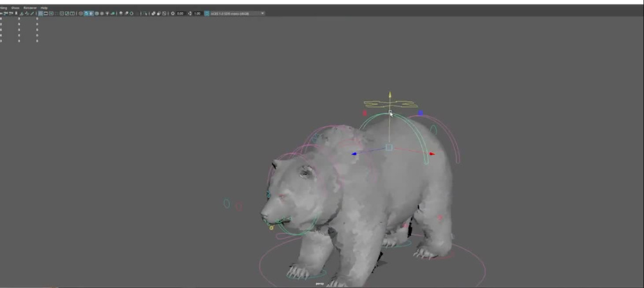Open the camera attributes icon
This screenshot has width=644, height=288.
(11, 13)
